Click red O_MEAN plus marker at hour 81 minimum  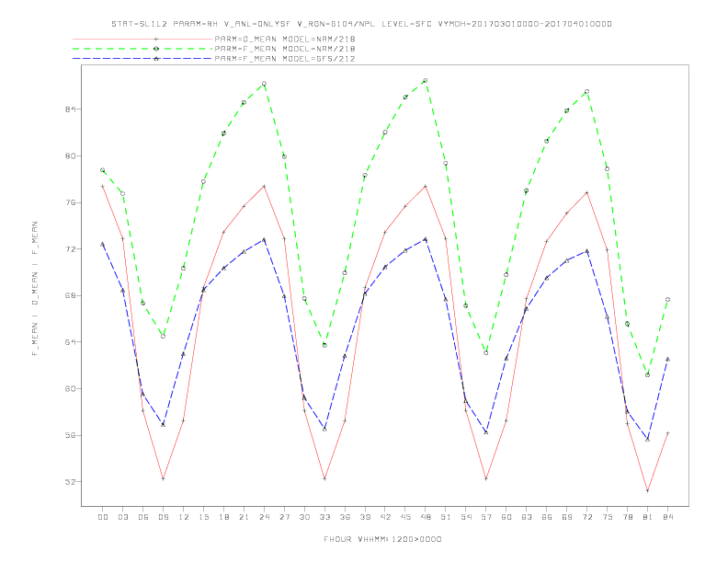click(x=647, y=490)
